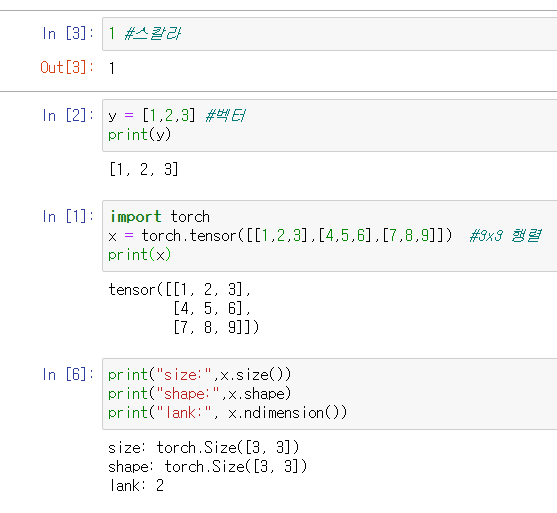Click the #벡터 comment text
This screenshot has width=557, height=513.
click(x=225, y=115)
